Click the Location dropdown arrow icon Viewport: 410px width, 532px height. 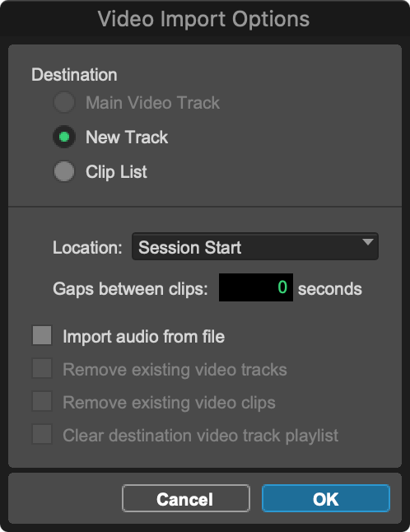[x=368, y=242]
